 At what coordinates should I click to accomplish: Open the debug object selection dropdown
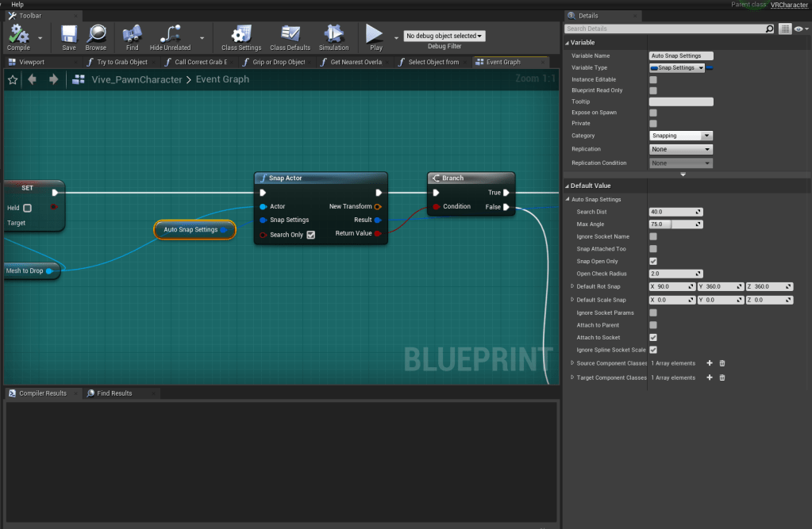[x=444, y=36]
